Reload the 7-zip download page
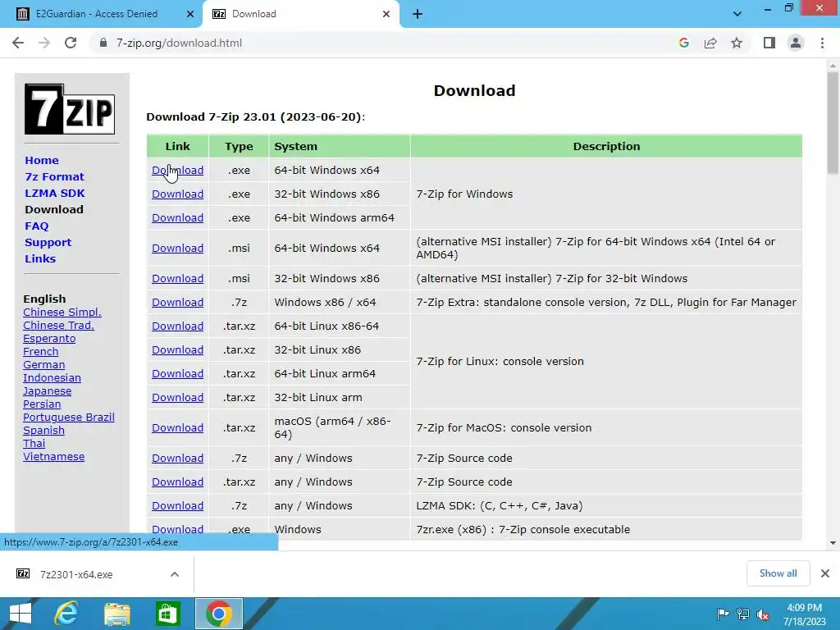840x630 pixels. [x=71, y=43]
